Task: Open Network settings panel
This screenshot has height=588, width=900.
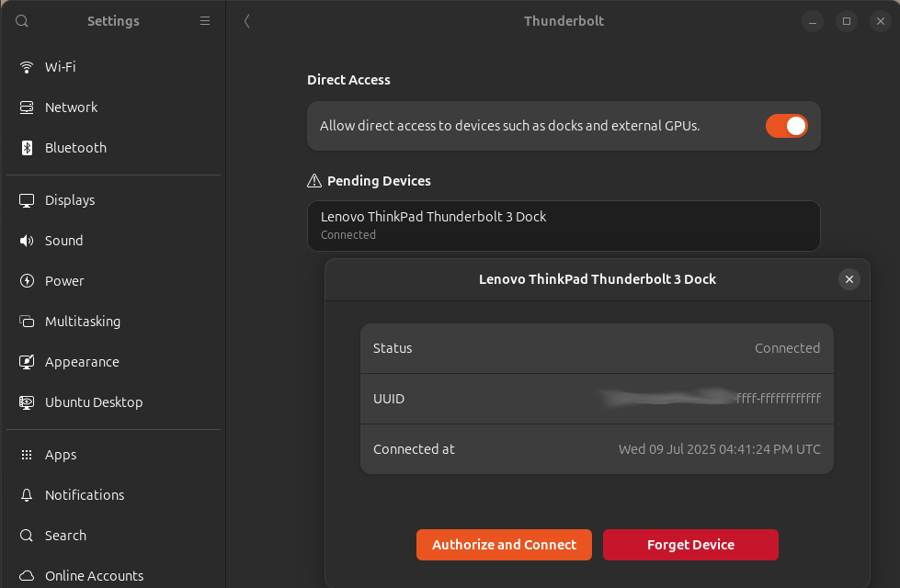Action: (x=114, y=107)
